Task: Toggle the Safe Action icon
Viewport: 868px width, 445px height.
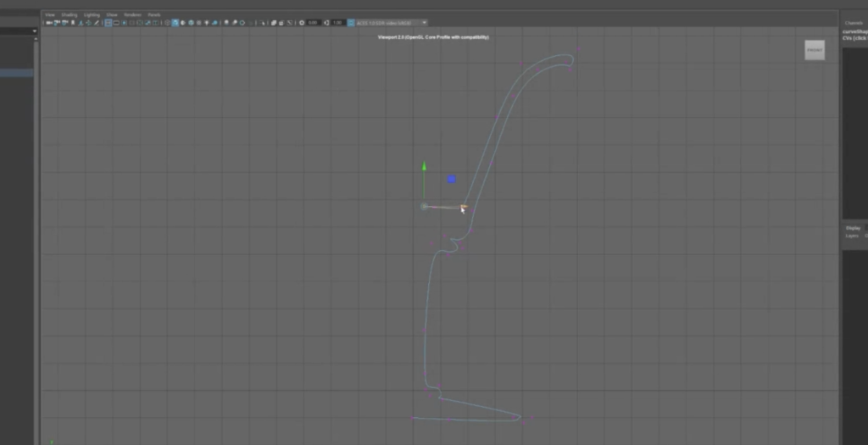Action: 147,23
